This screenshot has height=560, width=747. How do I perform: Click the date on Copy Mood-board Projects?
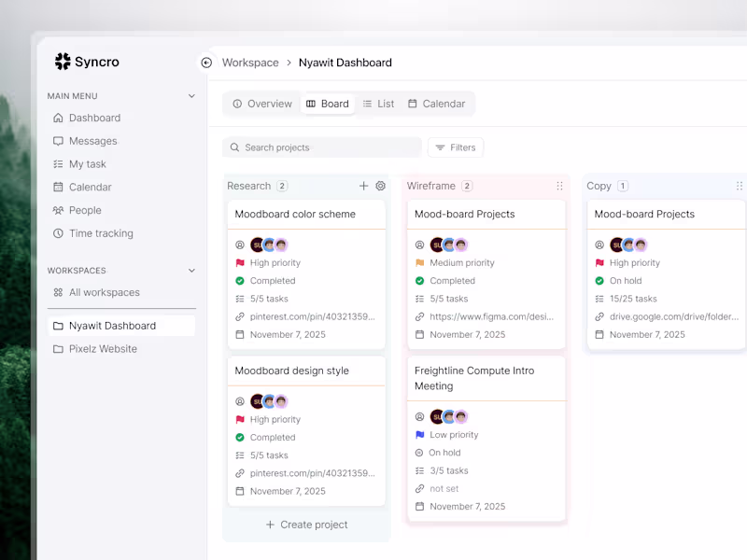[647, 335]
